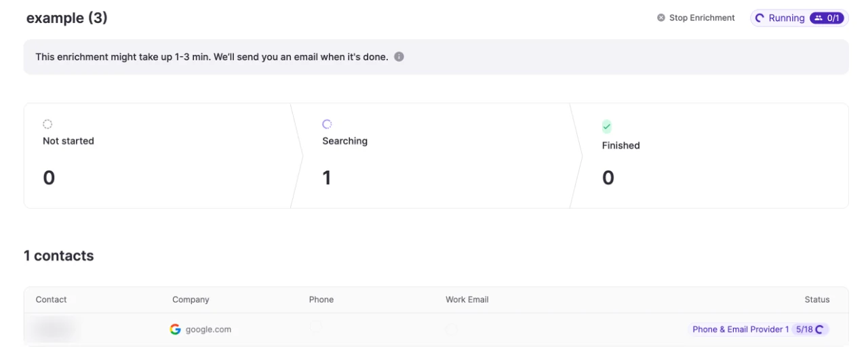Click the Status column header

[816, 299]
